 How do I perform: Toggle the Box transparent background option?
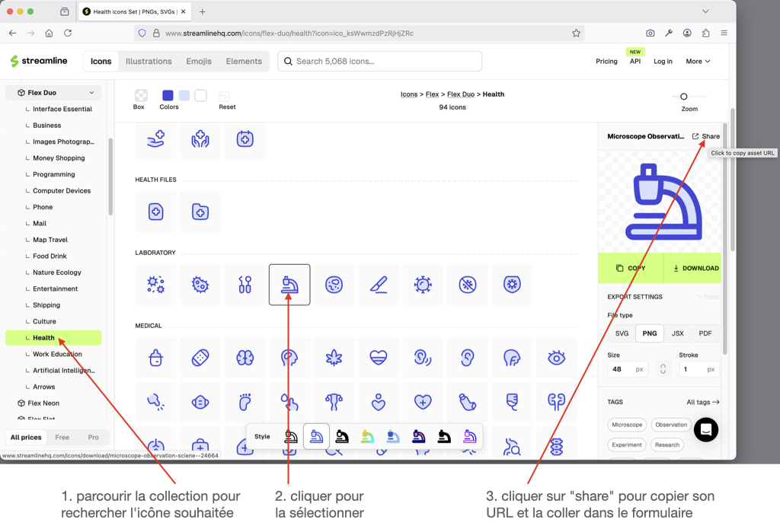pos(141,95)
